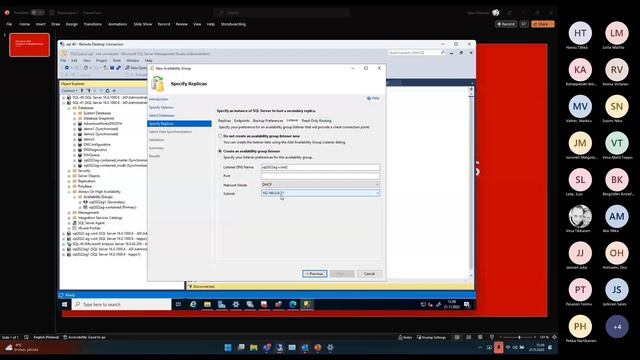Open the Subnet dropdown in listener settings
Image resolution: width=640 pixels, height=360 pixels.
pos(320,193)
